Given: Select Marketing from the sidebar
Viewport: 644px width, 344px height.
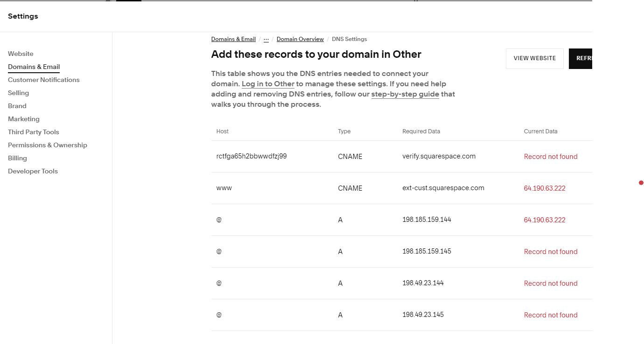Looking at the screenshot, I should [x=24, y=119].
